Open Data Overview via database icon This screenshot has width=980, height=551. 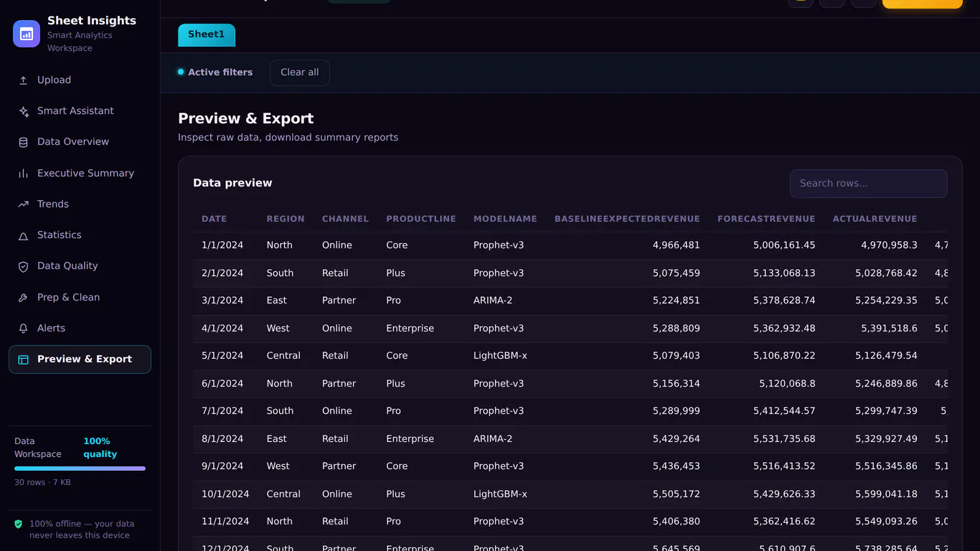pyautogui.click(x=23, y=142)
